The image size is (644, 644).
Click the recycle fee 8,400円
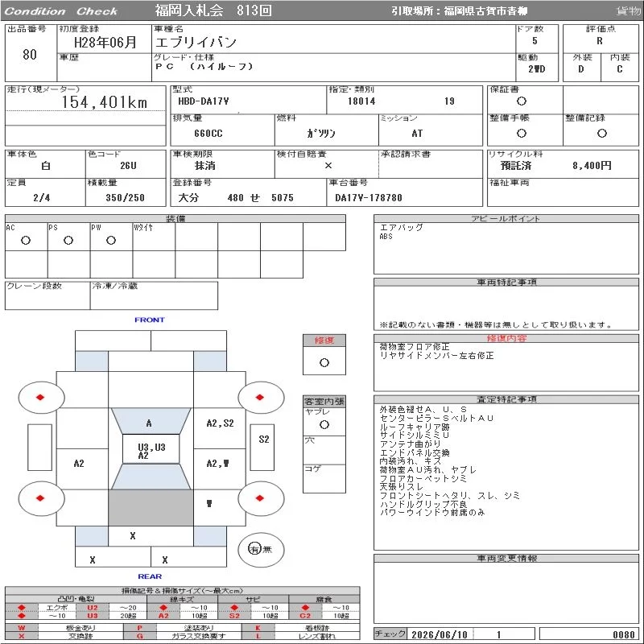[592, 166]
